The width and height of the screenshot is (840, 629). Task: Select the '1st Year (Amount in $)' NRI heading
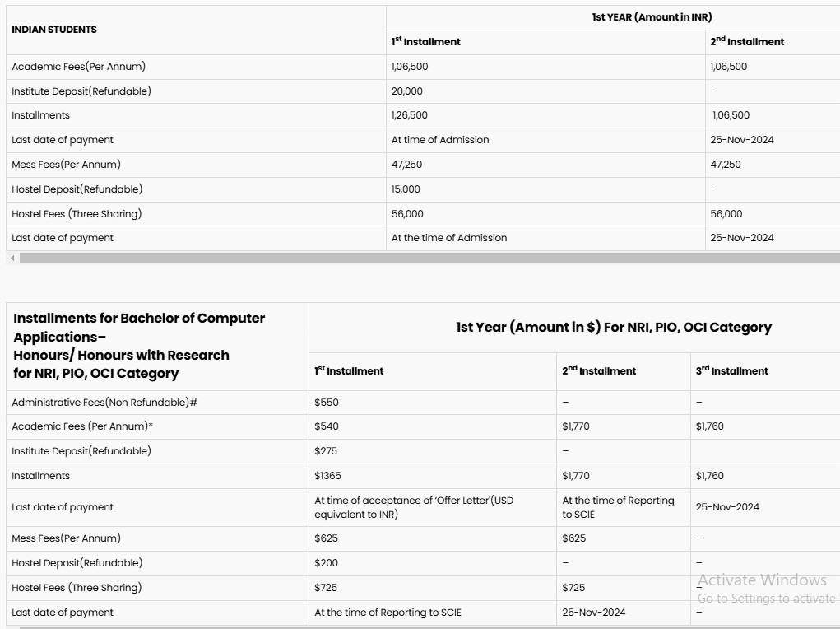click(613, 328)
